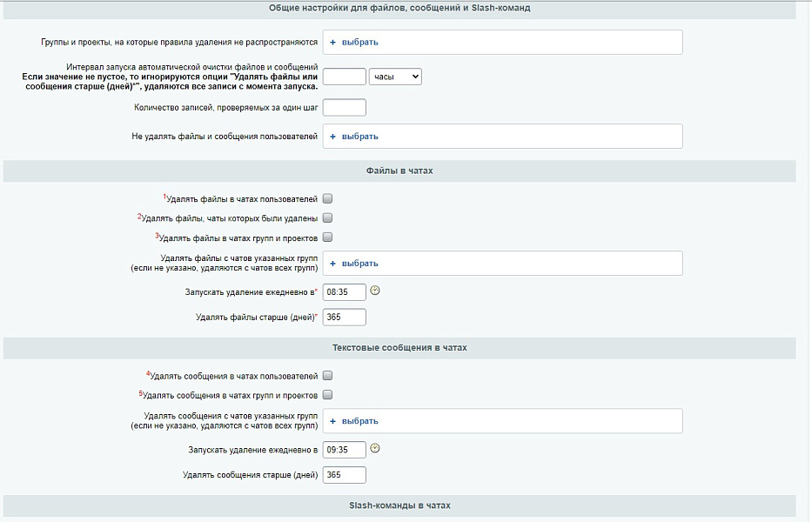
Task: Check 'Удалять файлы в чатах групп и проектов'
Action: (328, 238)
